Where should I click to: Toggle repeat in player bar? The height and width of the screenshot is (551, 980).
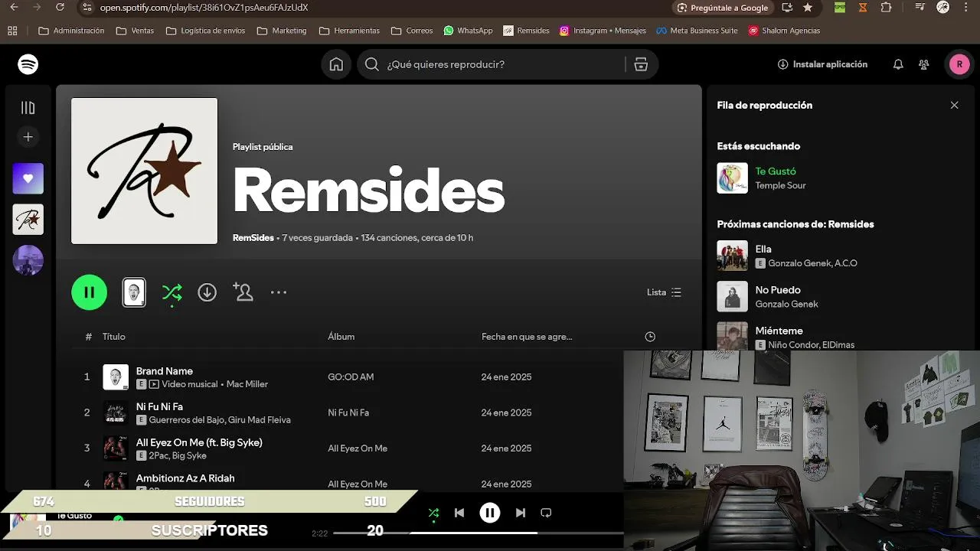pos(546,513)
